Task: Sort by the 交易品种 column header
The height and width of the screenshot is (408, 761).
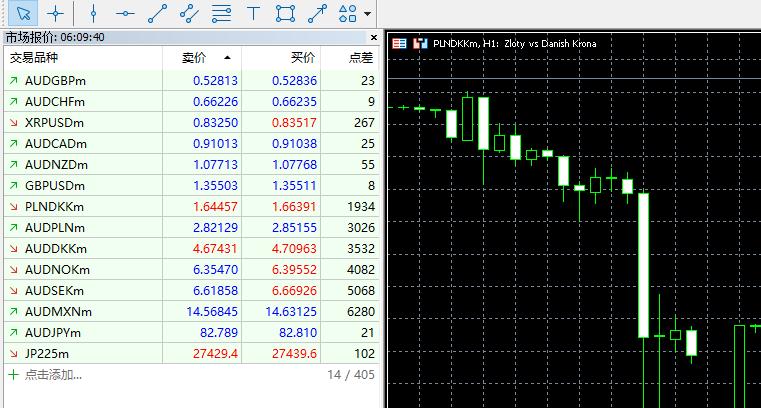Action: 83,58
